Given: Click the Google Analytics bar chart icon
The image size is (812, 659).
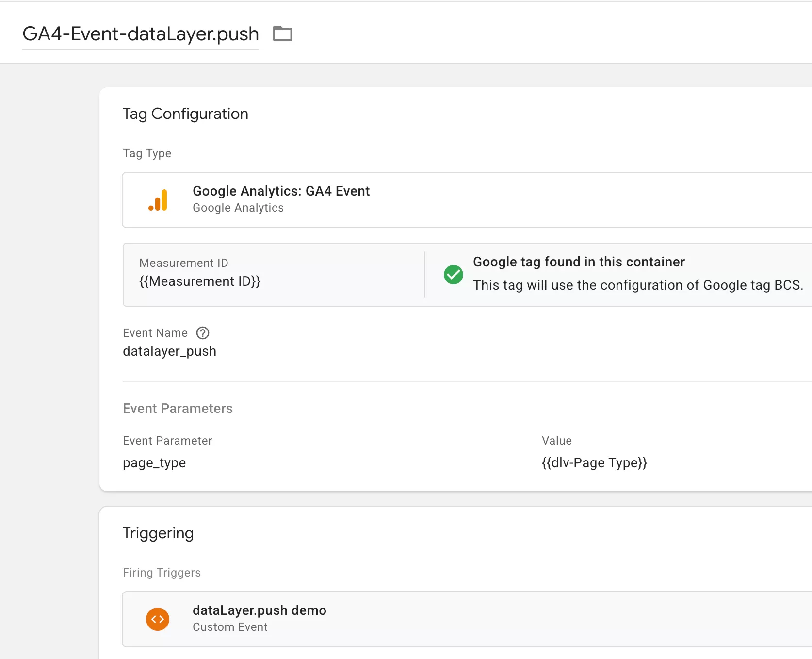Looking at the screenshot, I should pyautogui.click(x=158, y=200).
